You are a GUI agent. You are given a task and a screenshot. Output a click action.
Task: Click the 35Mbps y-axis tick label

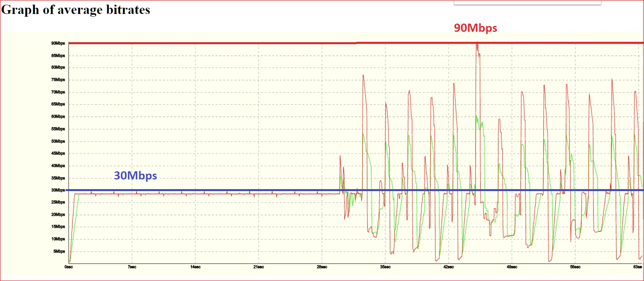(58, 178)
